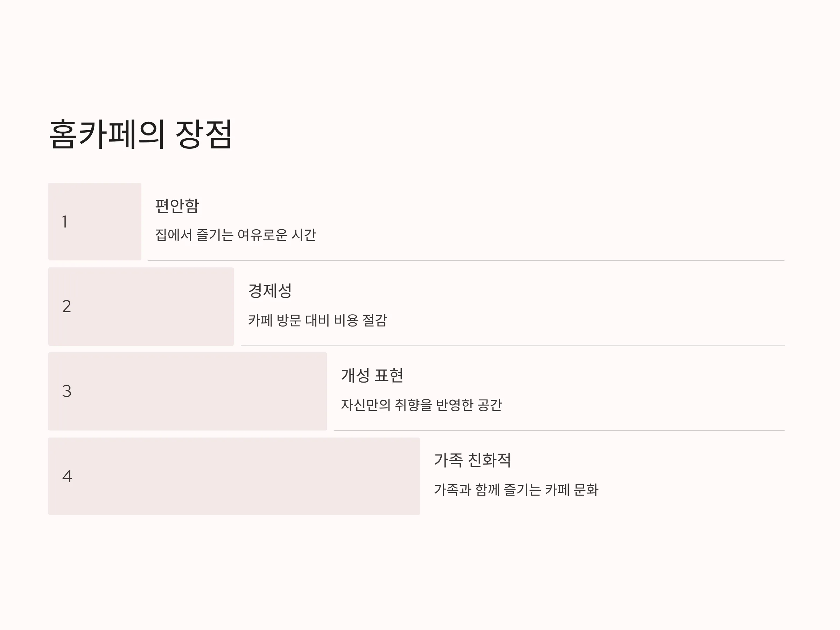Click the 경제성 heading
This screenshot has height=630, width=840.
[x=270, y=291]
